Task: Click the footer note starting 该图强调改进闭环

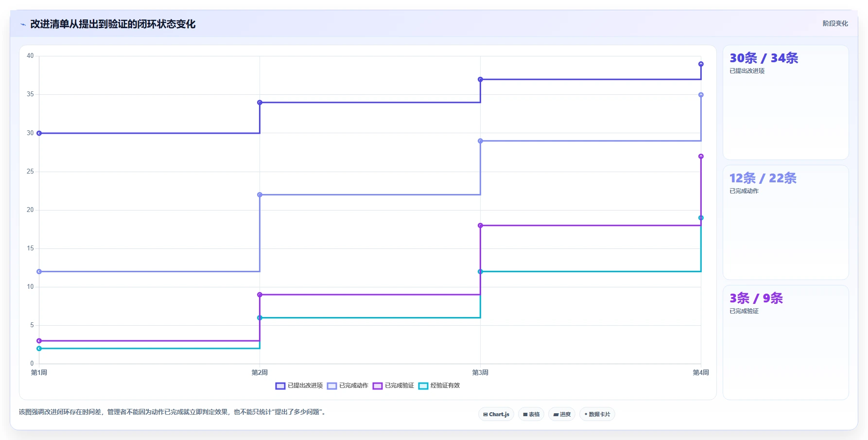Action: point(173,412)
